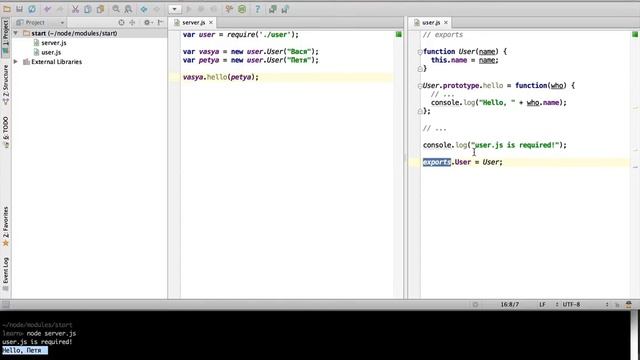Click the Redo toolbar icon
The image size is (640, 360).
pos(60,9)
